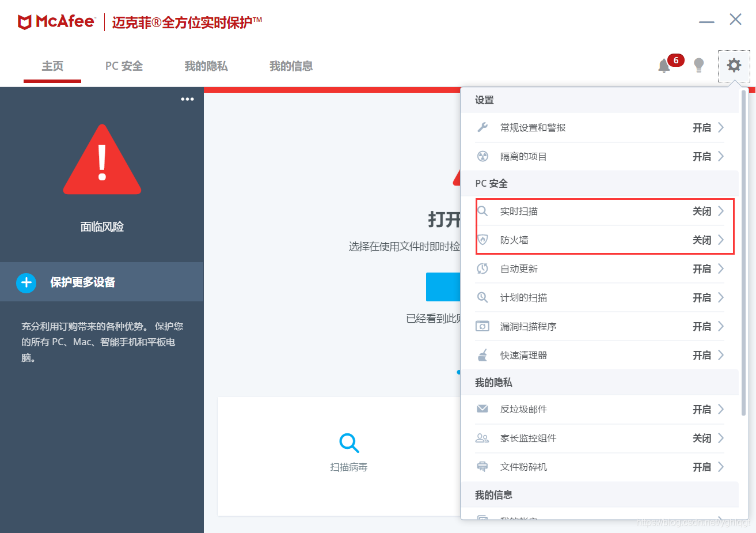Click the McAfee shield logo
The height and width of the screenshot is (533, 756).
(24, 22)
